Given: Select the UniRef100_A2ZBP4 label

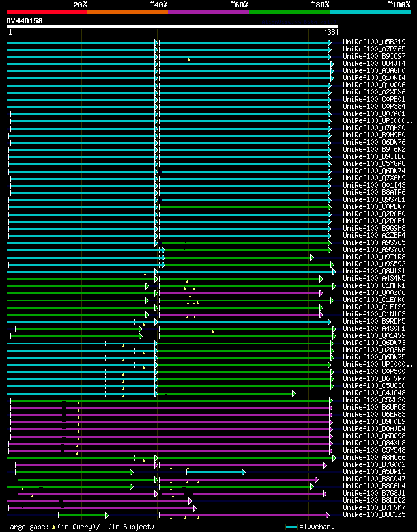Looking at the screenshot, I should tap(374, 235).
